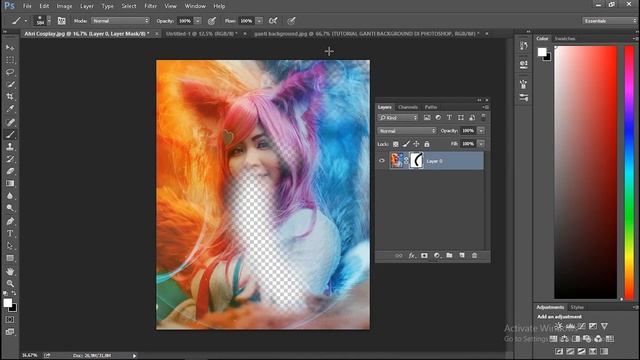
Task: Select the Zoom tool
Action: point(10,283)
